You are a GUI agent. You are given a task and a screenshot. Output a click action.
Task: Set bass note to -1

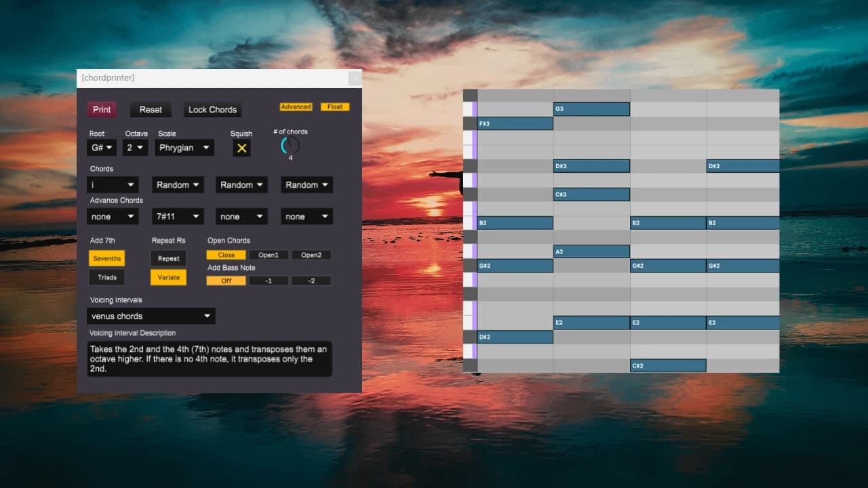coord(269,281)
